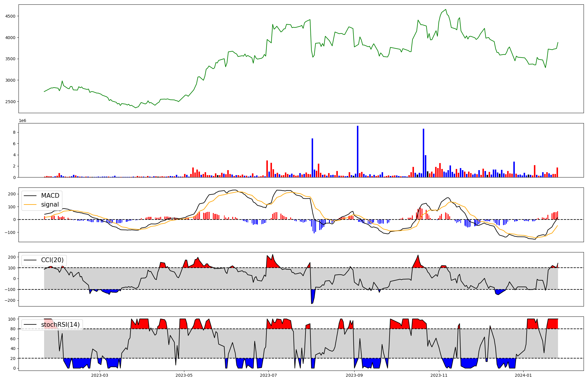
Task: Click the tallest blue volume bar
Action: click(358, 151)
